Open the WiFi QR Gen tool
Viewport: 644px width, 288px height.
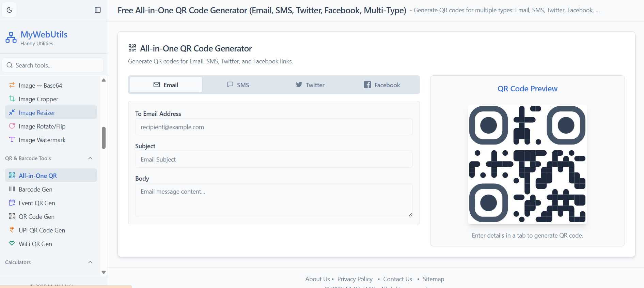click(x=35, y=244)
